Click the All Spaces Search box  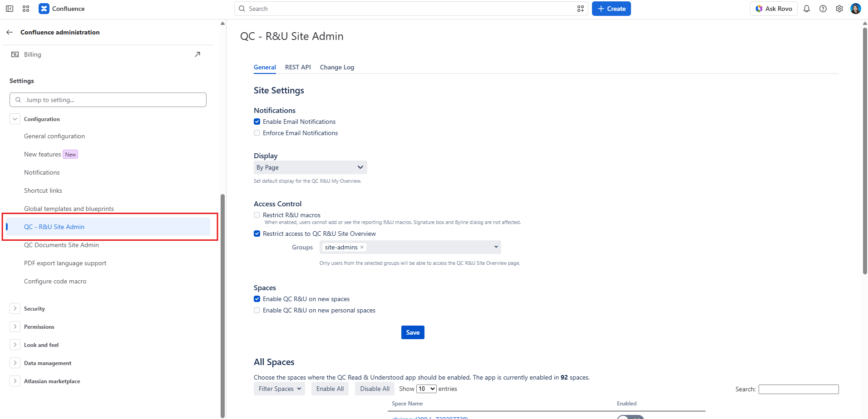tap(799, 389)
